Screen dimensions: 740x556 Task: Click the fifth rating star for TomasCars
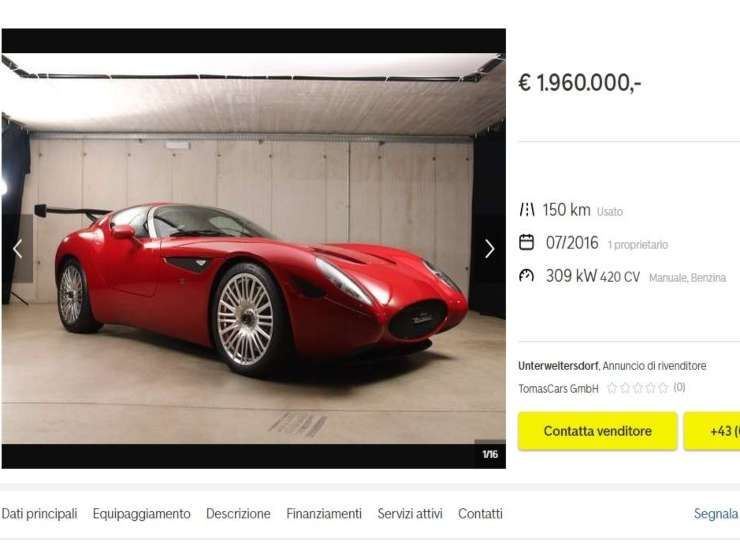(x=663, y=388)
